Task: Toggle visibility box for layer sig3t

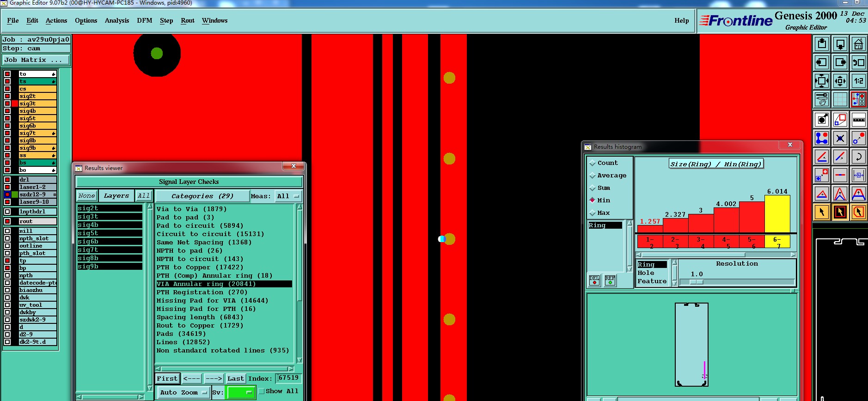Action: pos(7,103)
